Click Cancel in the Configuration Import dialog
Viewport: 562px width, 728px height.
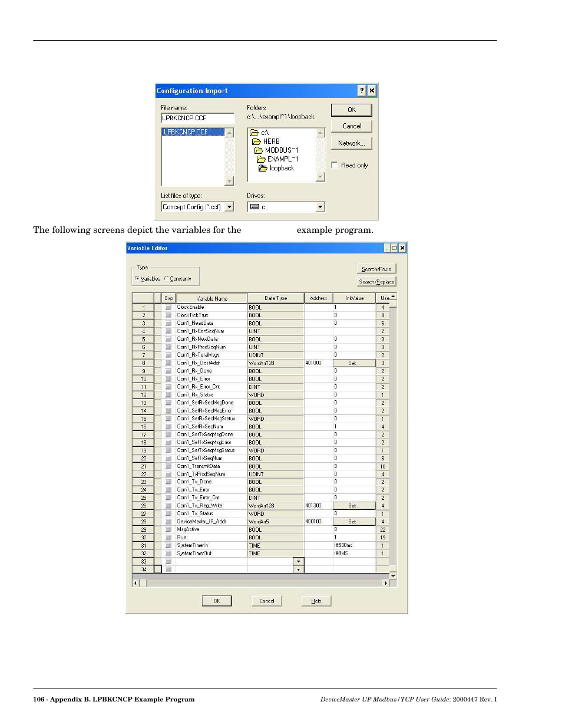[352, 126]
